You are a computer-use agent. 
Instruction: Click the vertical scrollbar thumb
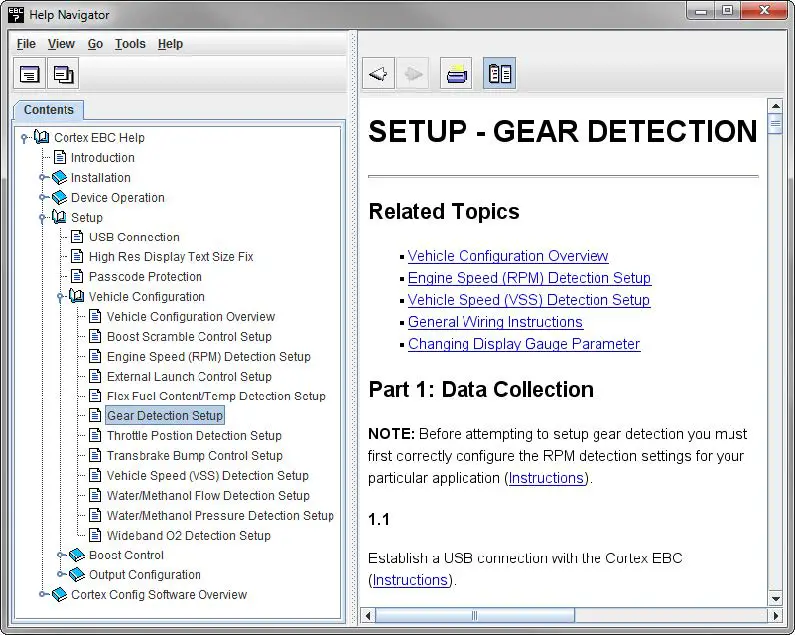point(775,123)
